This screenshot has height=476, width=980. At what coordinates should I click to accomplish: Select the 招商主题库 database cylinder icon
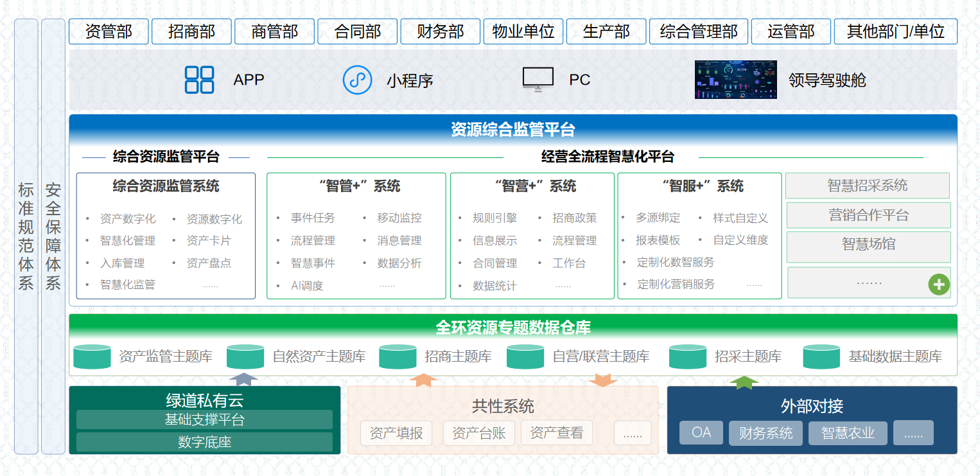click(x=398, y=357)
